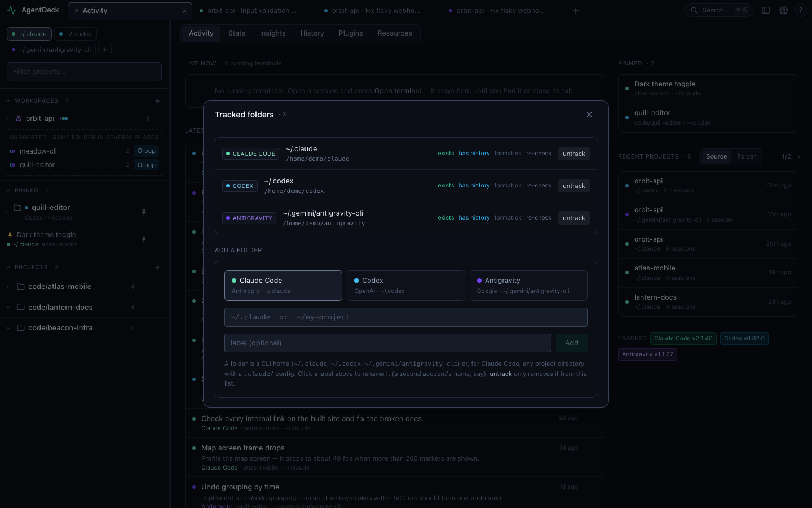The image size is (812, 508).
Task: Click the AgentDeck logo icon
Action: (12, 10)
